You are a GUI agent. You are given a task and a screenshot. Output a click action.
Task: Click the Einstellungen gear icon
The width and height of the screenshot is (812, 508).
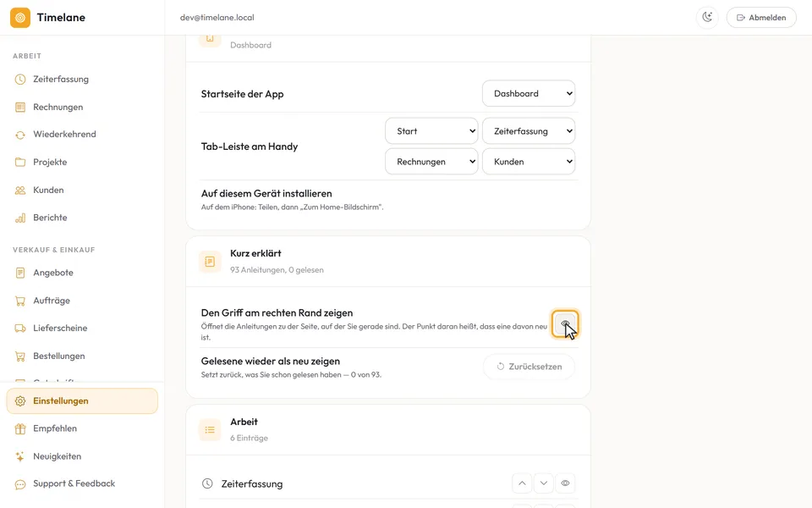click(x=20, y=401)
